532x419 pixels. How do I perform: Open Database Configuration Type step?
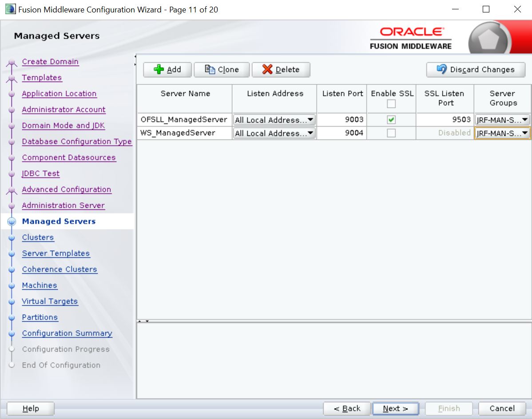coord(77,141)
